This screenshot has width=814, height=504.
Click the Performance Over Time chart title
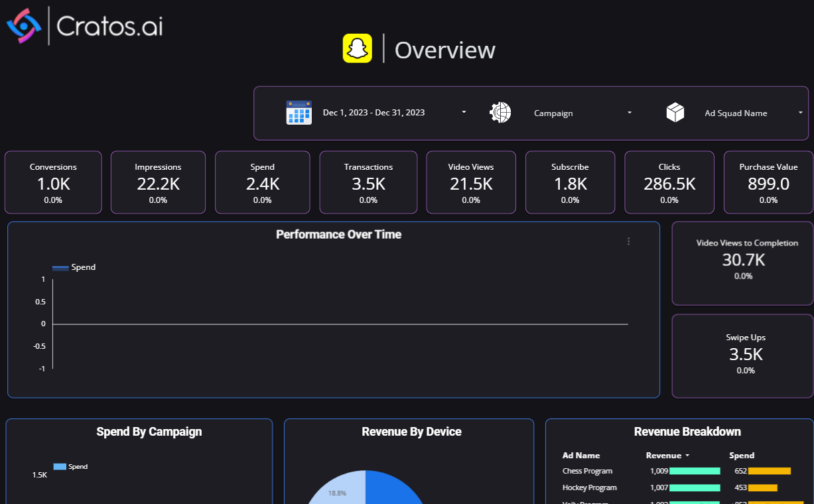click(338, 234)
